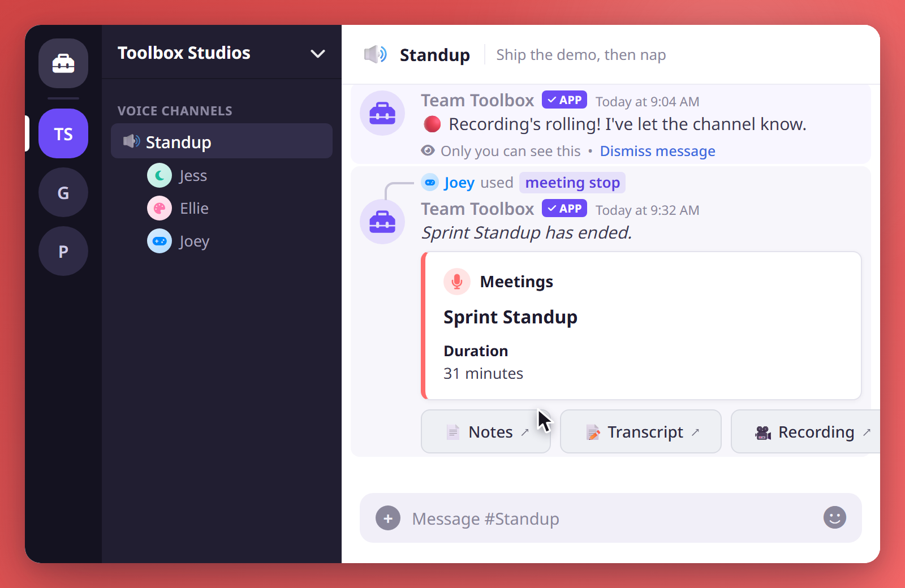This screenshot has height=588, width=905.
Task: Click the microphone Meetings icon in embed
Action: 457,281
